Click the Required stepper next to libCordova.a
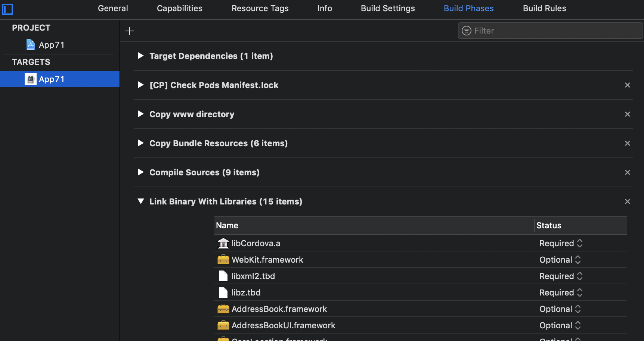 (x=579, y=243)
